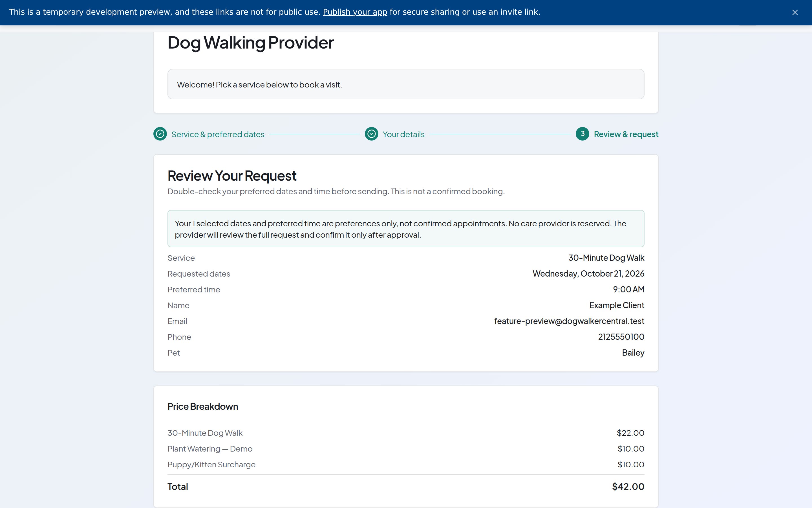Viewport: 812px width, 508px height.
Task: Click the Puppy/Kitten Surcharge line item
Action: tap(211, 465)
